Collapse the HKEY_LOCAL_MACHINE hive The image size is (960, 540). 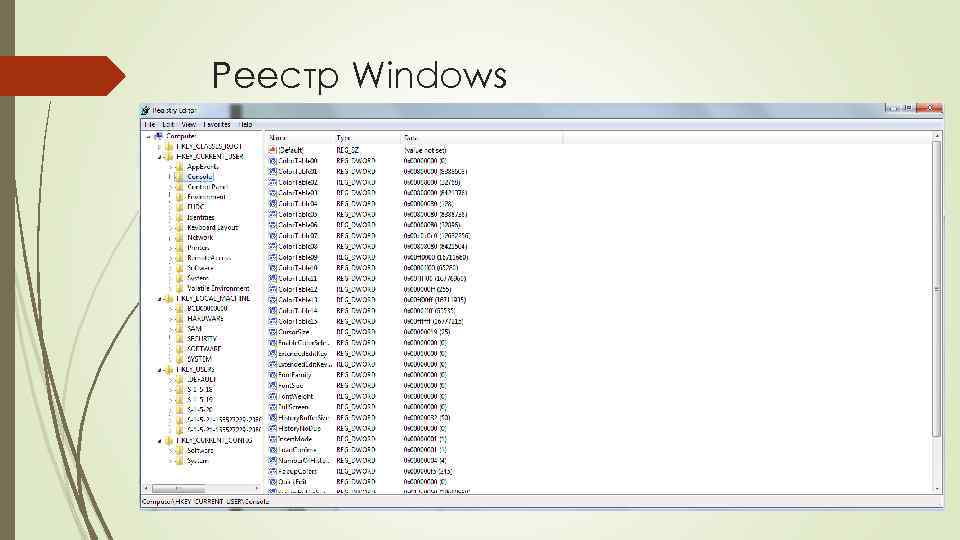(x=159, y=299)
